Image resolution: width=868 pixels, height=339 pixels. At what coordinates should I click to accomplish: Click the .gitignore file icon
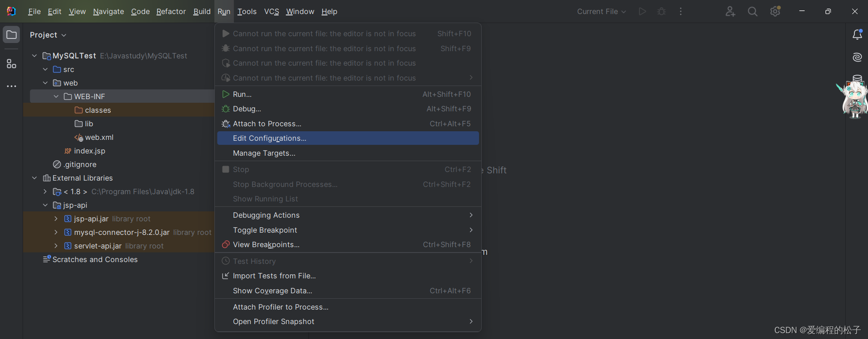tap(57, 164)
